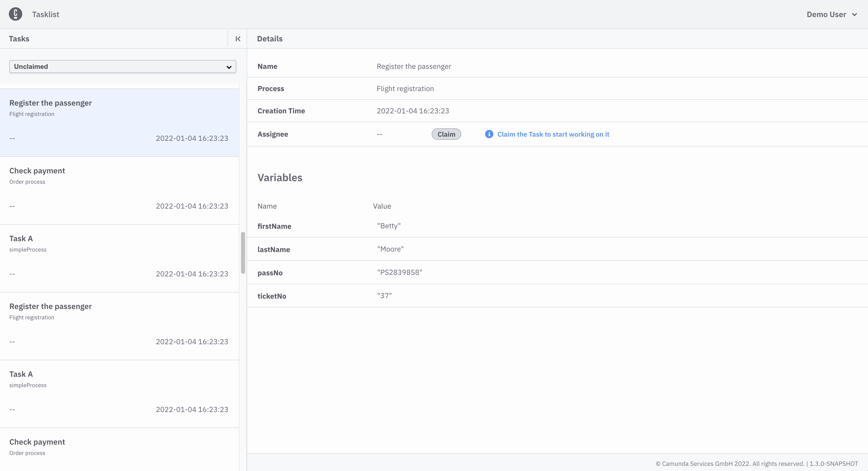Select the second Task A entry
The width and height of the screenshot is (868, 471).
(119, 394)
